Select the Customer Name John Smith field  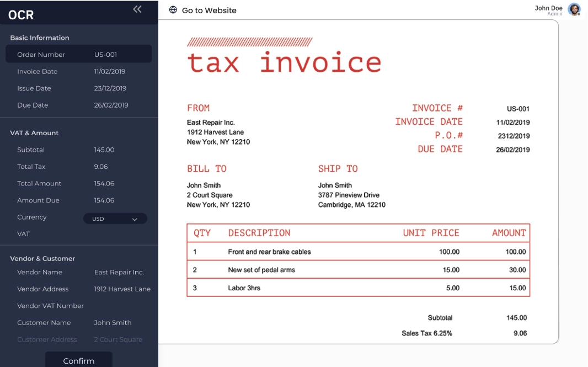113,323
